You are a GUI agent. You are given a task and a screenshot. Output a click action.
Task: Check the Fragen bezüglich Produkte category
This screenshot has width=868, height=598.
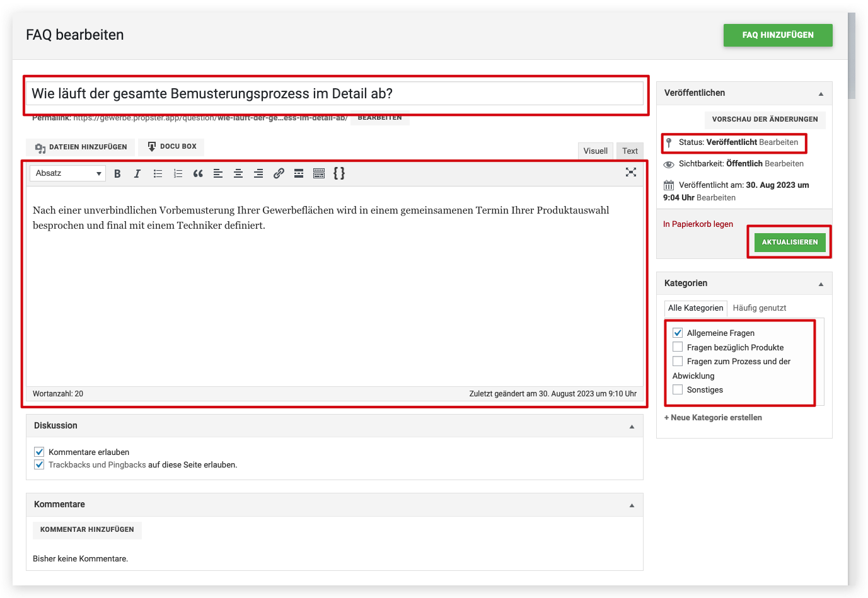click(x=678, y=347)
